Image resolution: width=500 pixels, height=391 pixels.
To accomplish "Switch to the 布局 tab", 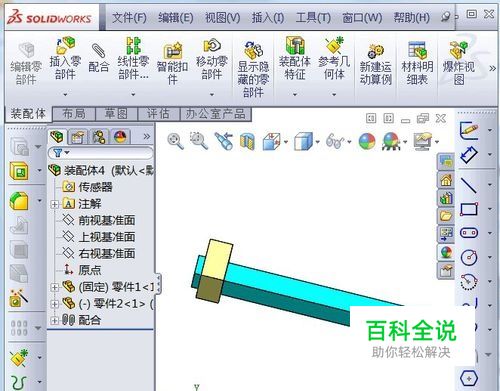I will (74, 114).
